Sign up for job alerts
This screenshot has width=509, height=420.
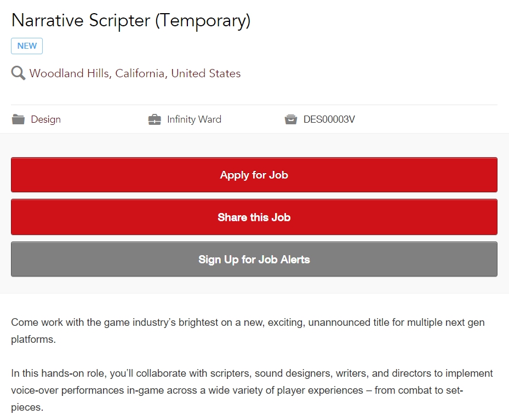point(254,259)
